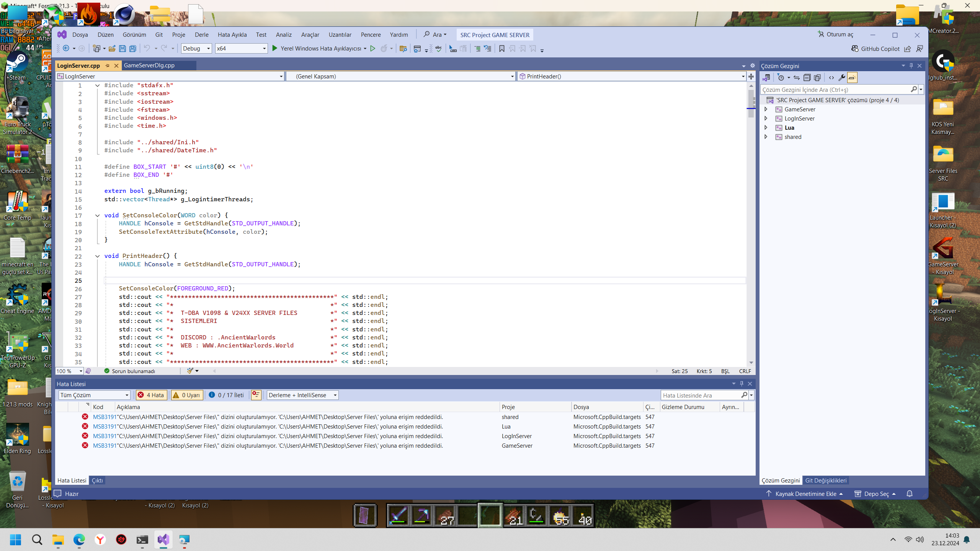980x551 pixels.
Task: Open the Debug configuration dropdown
Action: point(196,49)
